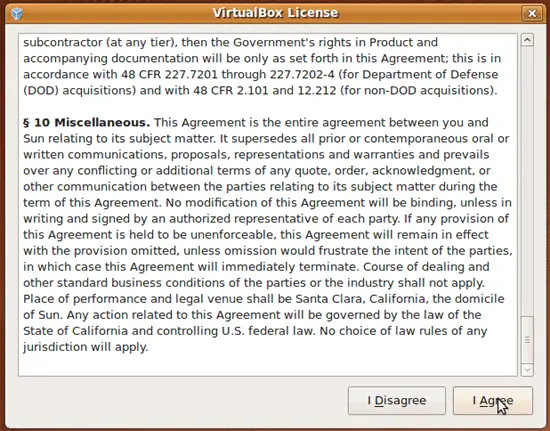Click the 'No modification of this Agreement' sentence

pos(266,203)
